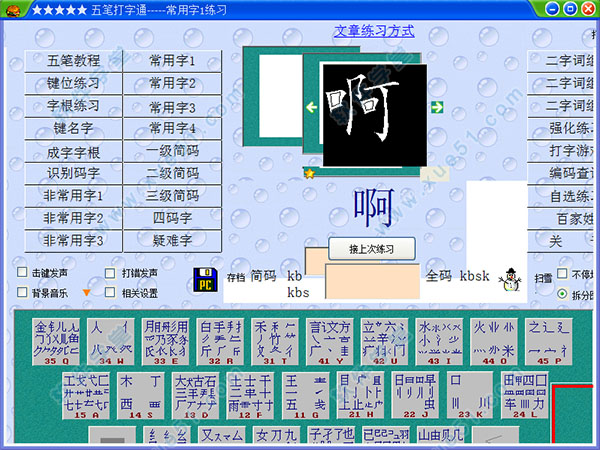Select the 成字字根 practice

coord(73,151)
